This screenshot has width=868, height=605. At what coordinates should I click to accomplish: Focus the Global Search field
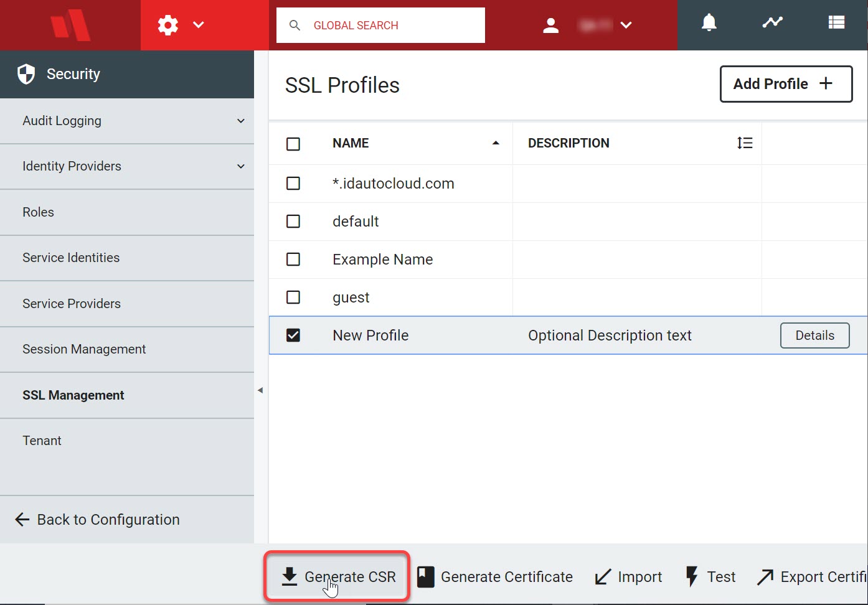380,26
